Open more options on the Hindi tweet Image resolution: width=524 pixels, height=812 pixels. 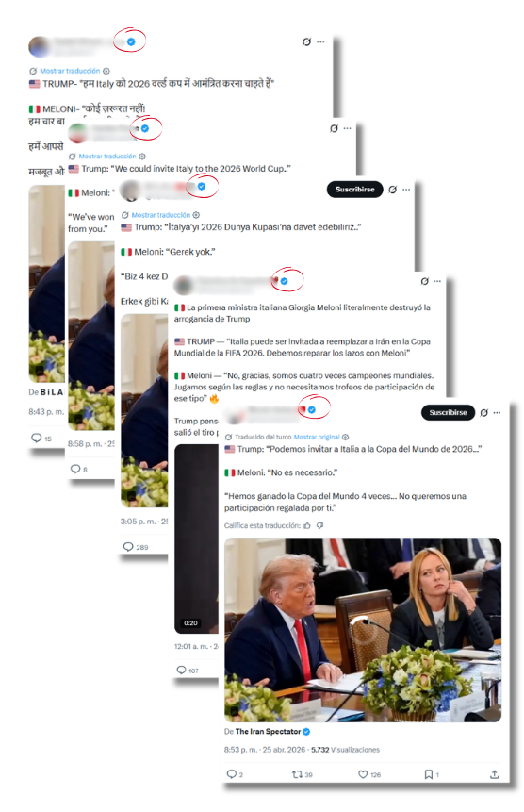pos(320,41)
